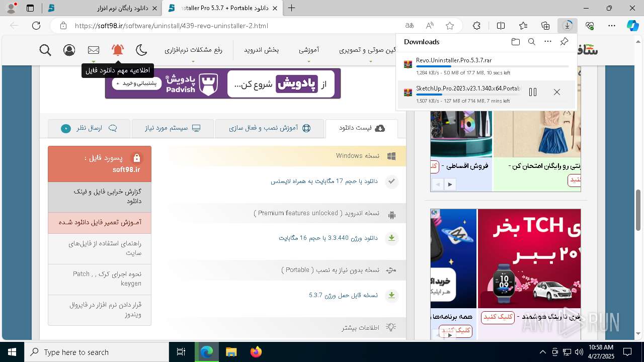This screenshot has height=362, width=644.
Task: Open Copilot sidebar icon
Action: coord(633,26)
